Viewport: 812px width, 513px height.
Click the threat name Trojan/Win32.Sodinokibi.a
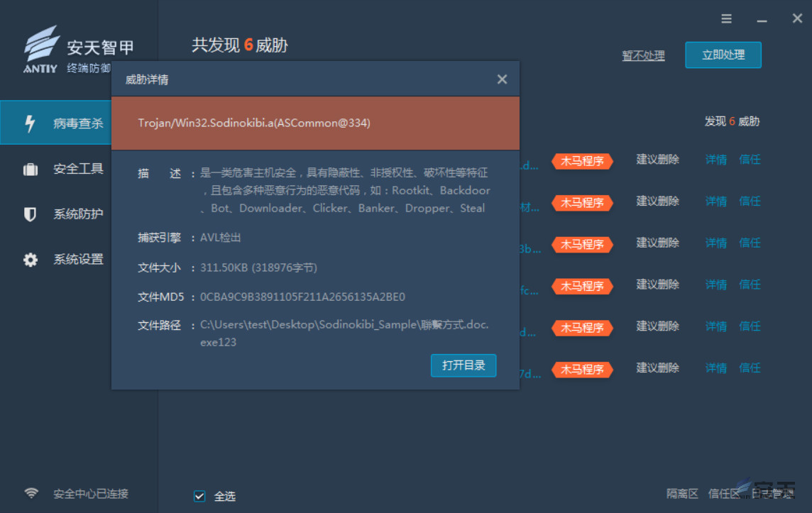click(x=254, y=123)
